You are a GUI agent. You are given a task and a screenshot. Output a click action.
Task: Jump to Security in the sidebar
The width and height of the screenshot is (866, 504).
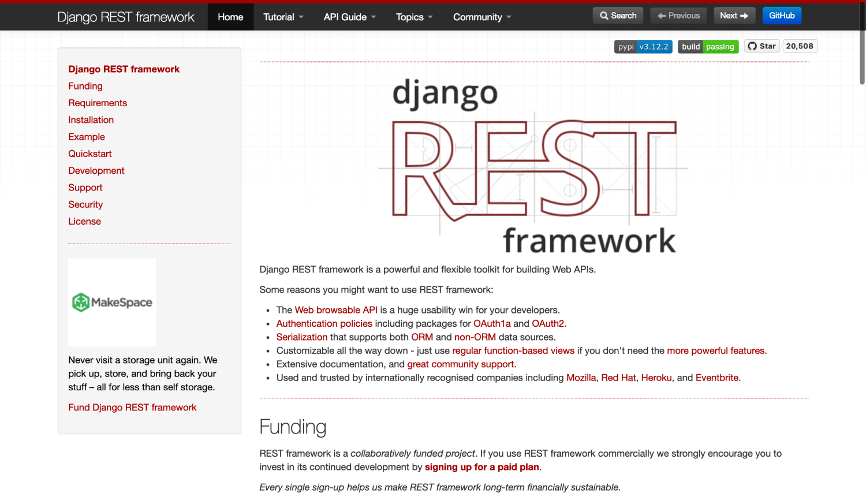point(85,204)
